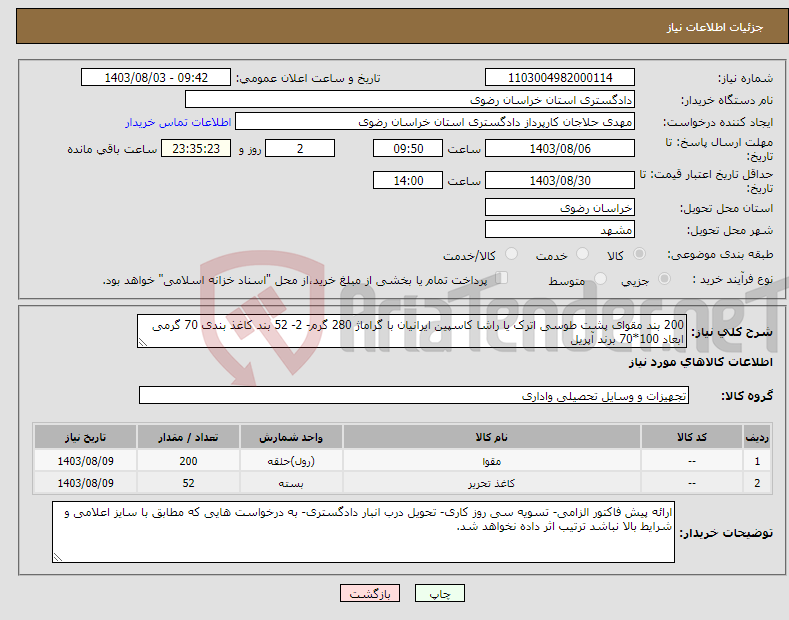Click the price validity time 14:00 field
This screenshot has width=789, height=620.
pos(408,180)
